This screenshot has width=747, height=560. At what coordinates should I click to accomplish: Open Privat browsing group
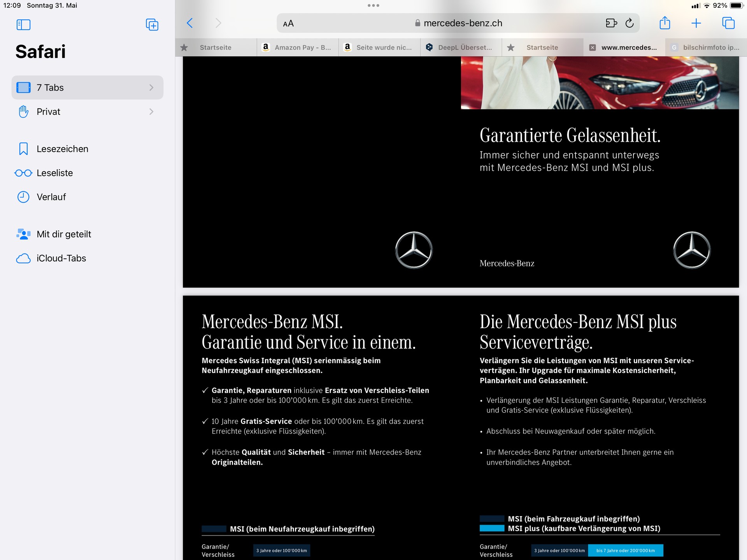tap(88, 112)
